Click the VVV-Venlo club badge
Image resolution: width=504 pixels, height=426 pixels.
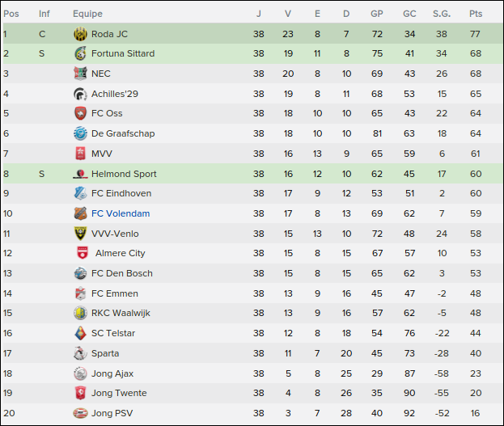coord(79,234)
